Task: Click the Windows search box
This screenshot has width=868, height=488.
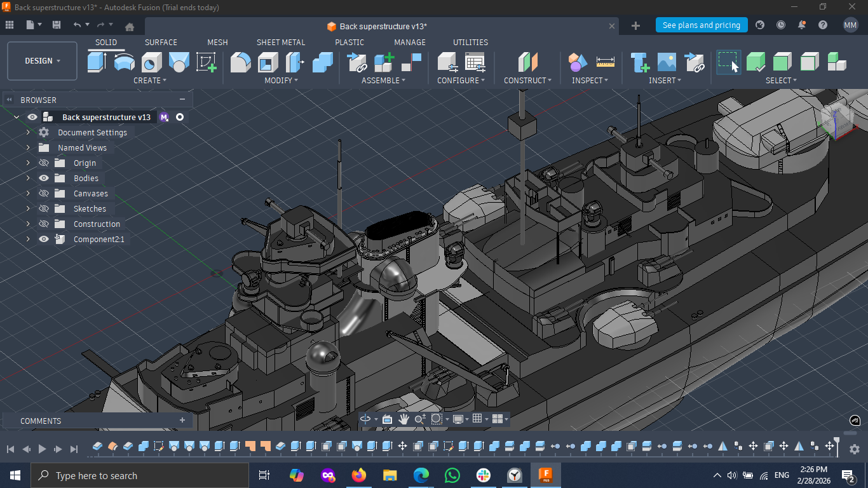Action: 140,475
